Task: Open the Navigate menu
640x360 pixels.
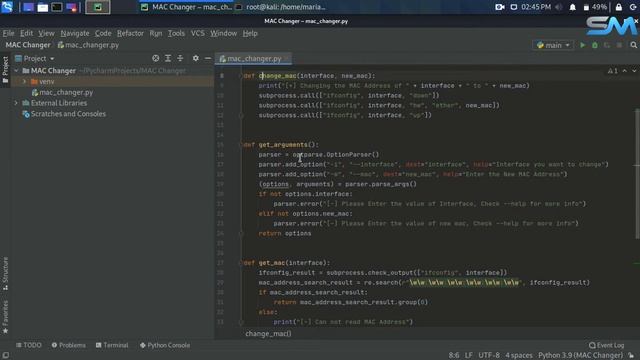Action: [75, 33]
